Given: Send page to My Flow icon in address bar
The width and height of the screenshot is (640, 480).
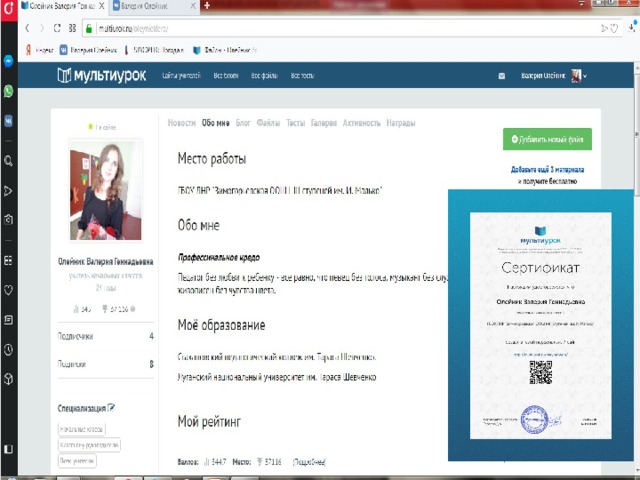Looking at the screenshot, I should (x=604, y=28).
